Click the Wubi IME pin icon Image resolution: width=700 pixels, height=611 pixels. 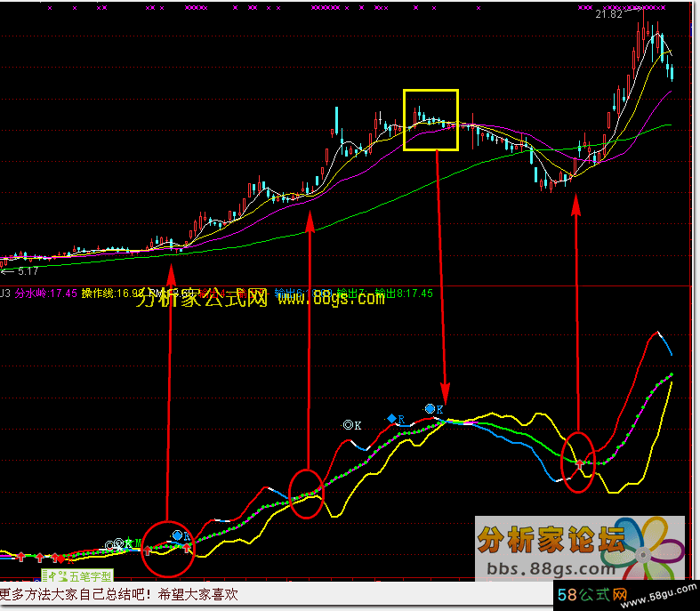tap(52, 576)
